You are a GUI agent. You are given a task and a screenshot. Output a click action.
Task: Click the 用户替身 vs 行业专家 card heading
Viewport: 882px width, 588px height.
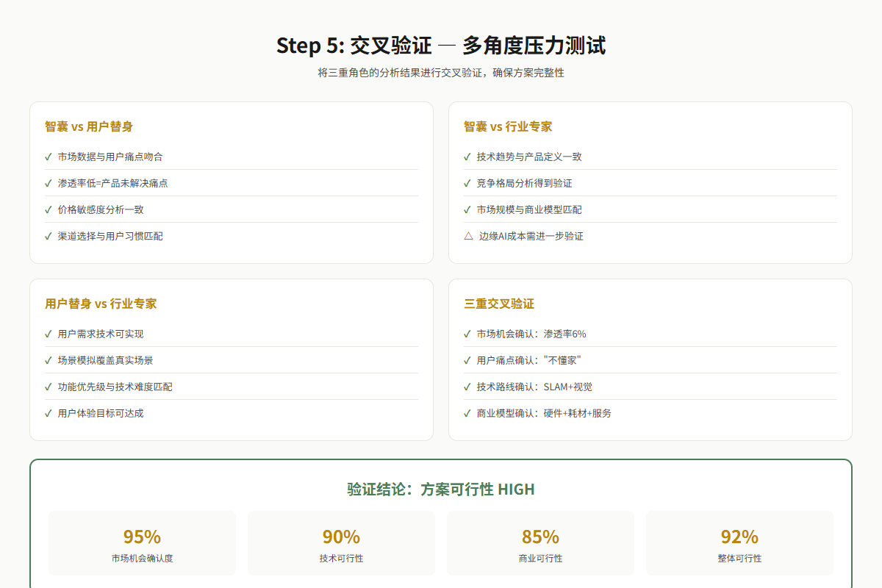pyautogui.click(x=101, y=304)
